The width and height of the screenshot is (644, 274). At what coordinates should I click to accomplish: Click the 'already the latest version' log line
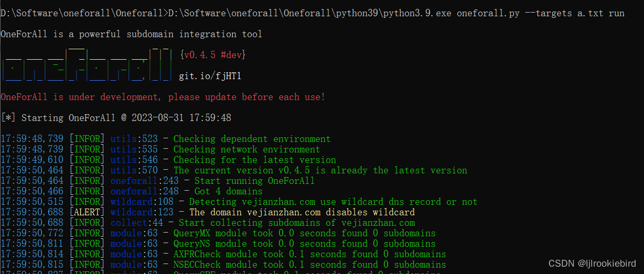click(x=234, y=170)
